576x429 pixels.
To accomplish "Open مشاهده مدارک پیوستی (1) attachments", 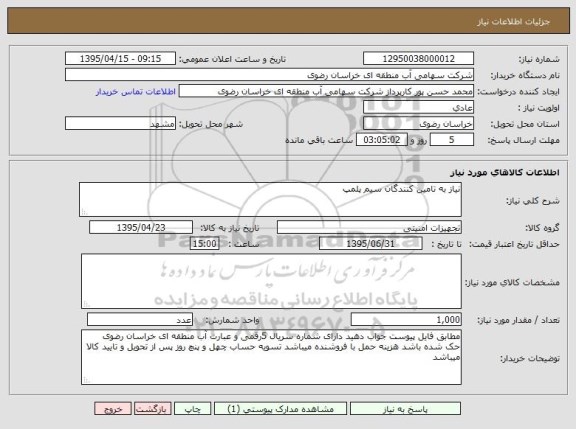I will [280, 409].
